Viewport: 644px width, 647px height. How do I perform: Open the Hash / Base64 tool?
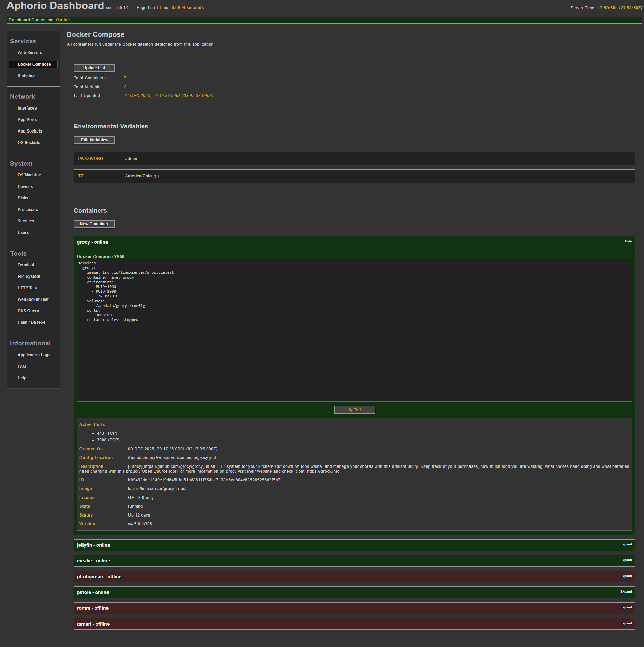click(x=31, y=322)
